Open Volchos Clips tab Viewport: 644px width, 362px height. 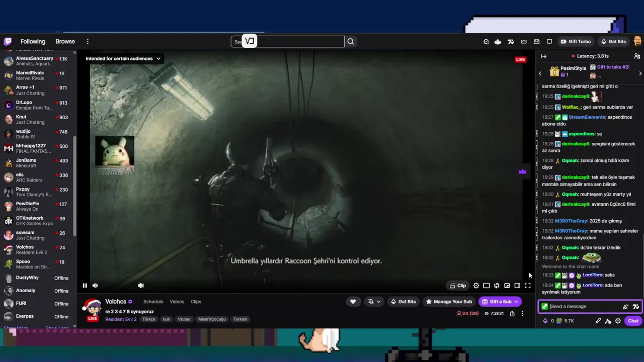[196, 302]
